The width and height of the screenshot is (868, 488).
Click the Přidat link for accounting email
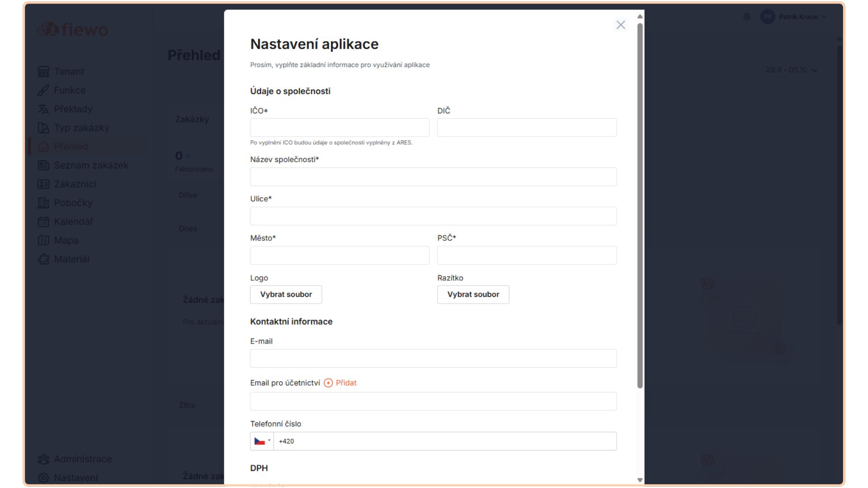point(346,383)
